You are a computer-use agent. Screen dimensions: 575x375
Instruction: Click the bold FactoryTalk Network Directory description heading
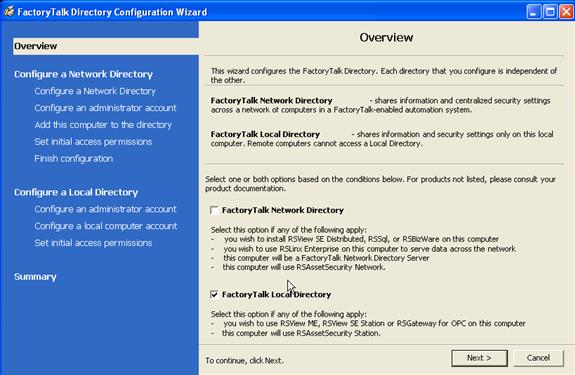271,100
